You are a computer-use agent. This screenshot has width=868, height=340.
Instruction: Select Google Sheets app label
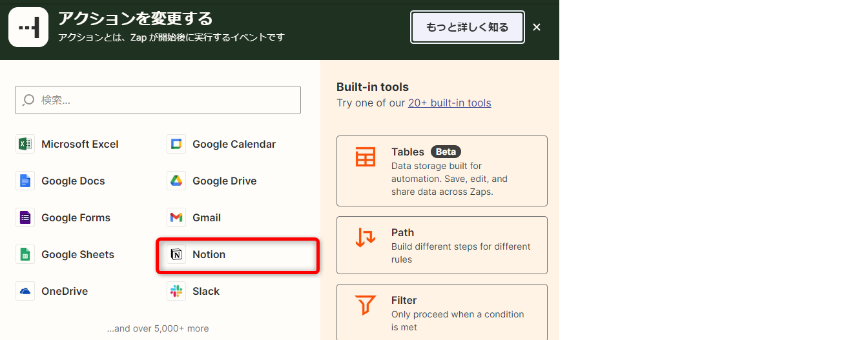(x=78, y=254)
